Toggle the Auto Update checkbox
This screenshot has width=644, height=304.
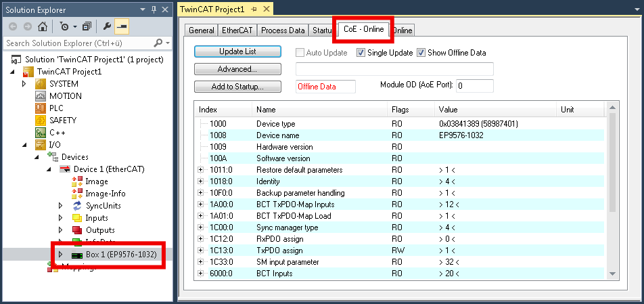[x=300, y=53]
